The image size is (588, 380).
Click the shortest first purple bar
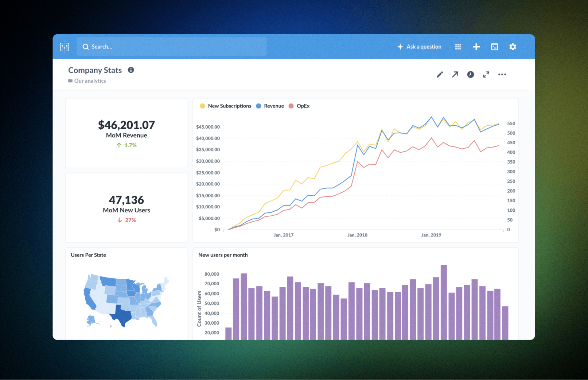click(229, 334)
